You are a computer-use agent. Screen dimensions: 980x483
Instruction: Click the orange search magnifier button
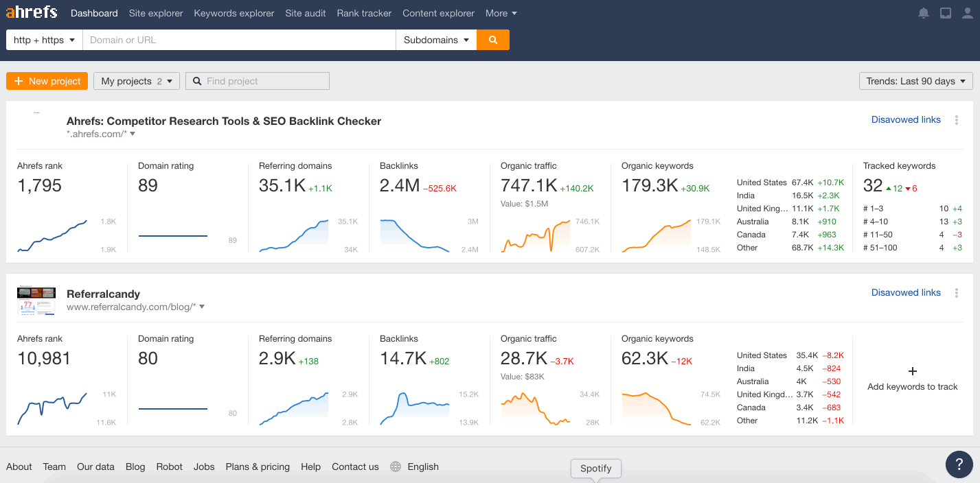coord(492,40)
